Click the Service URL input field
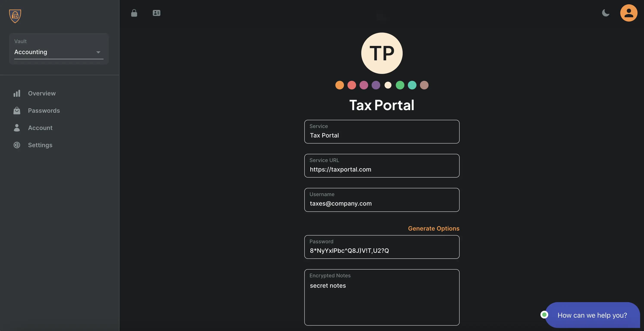The width and height of the screenshot is (644, 331). [382, 166]
